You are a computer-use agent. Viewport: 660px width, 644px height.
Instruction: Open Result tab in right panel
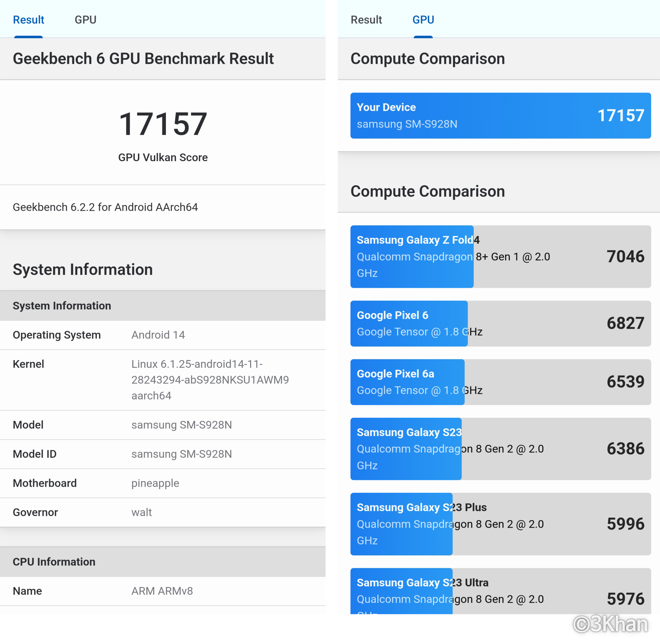(x=366, y=20)
